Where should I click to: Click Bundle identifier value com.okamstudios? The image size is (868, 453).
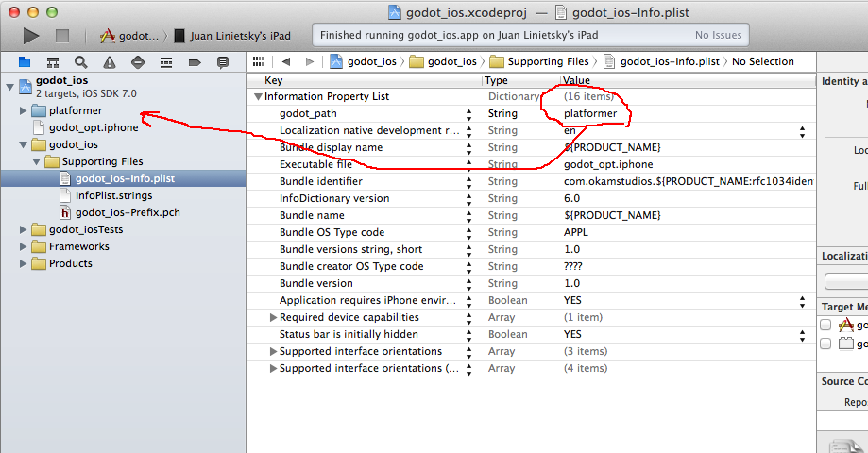(689, 182)
